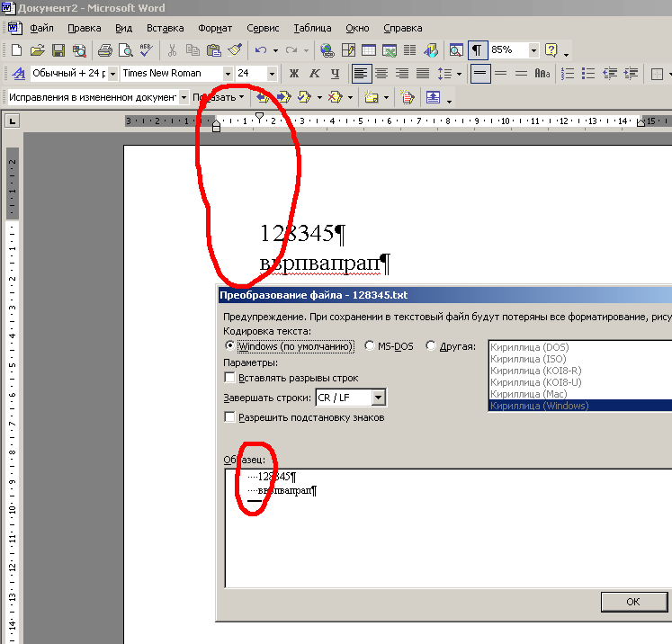Screen dimensions: 672x644
Task: Insert hyperlink using globe icon
Action: [327, 50]
